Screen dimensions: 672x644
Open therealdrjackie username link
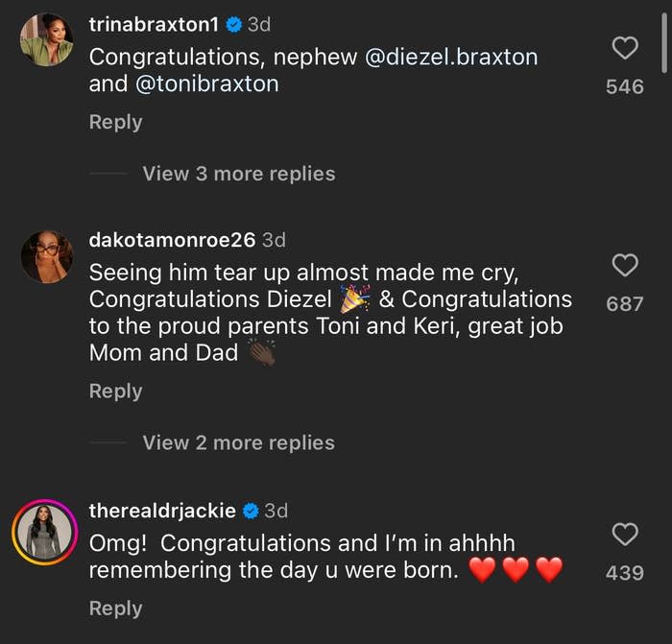pyautogui.click(x=163, y=511)
